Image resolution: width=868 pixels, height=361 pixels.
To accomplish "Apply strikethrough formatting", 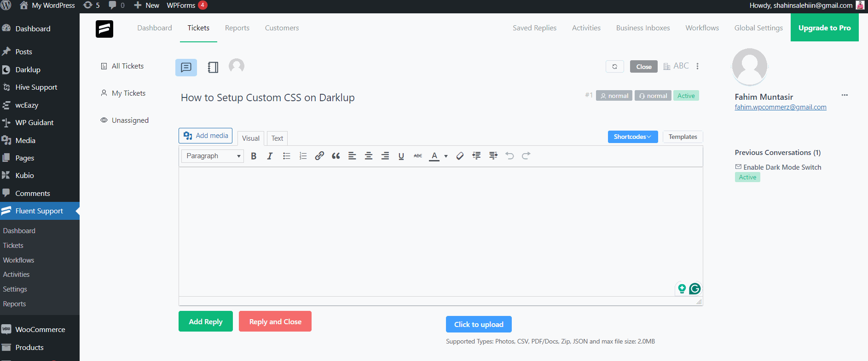I will 418,156.
